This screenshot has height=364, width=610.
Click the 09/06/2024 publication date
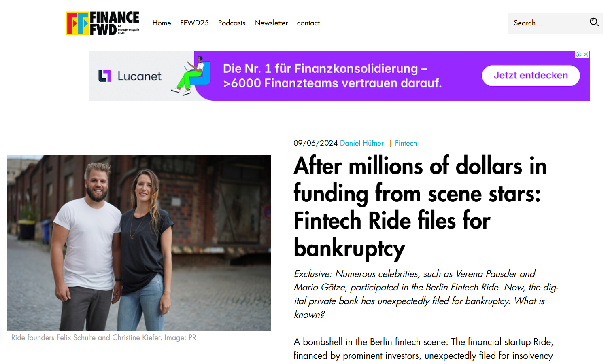pyautogui.click(x=315, y=143)
